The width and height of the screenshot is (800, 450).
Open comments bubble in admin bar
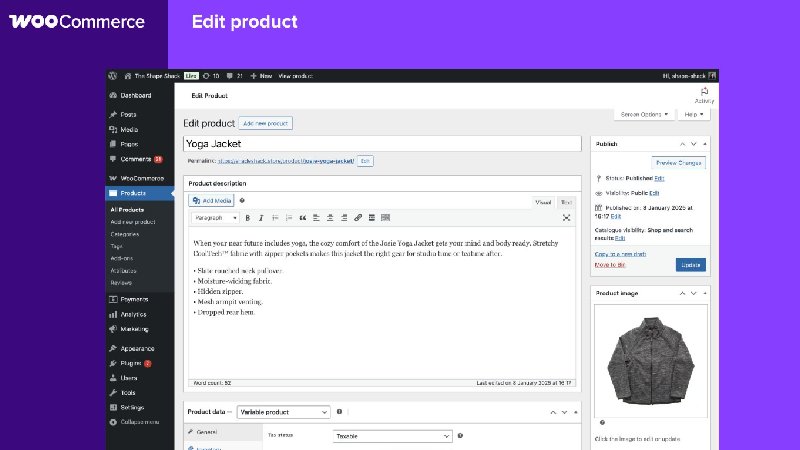pyautogui.click(x=234, y=76)
